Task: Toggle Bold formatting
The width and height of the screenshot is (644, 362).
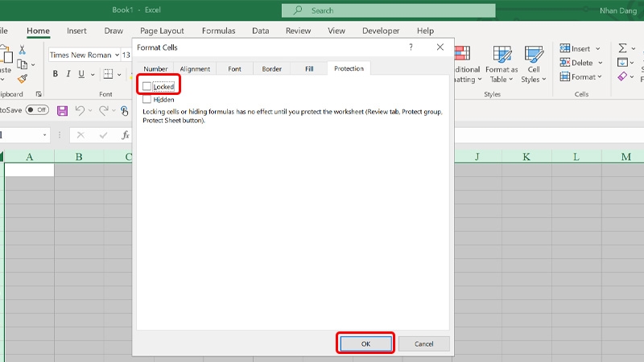Action: [x=55, y=74]
